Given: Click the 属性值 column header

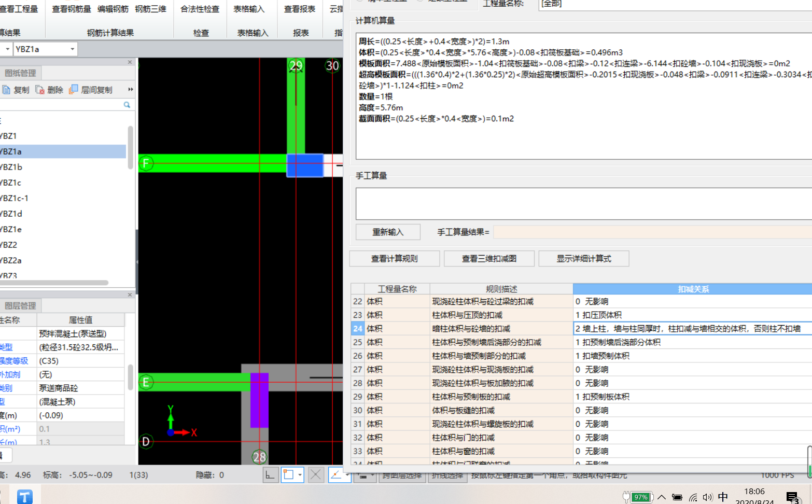Looking at the screenshot, I should [80, 320].
